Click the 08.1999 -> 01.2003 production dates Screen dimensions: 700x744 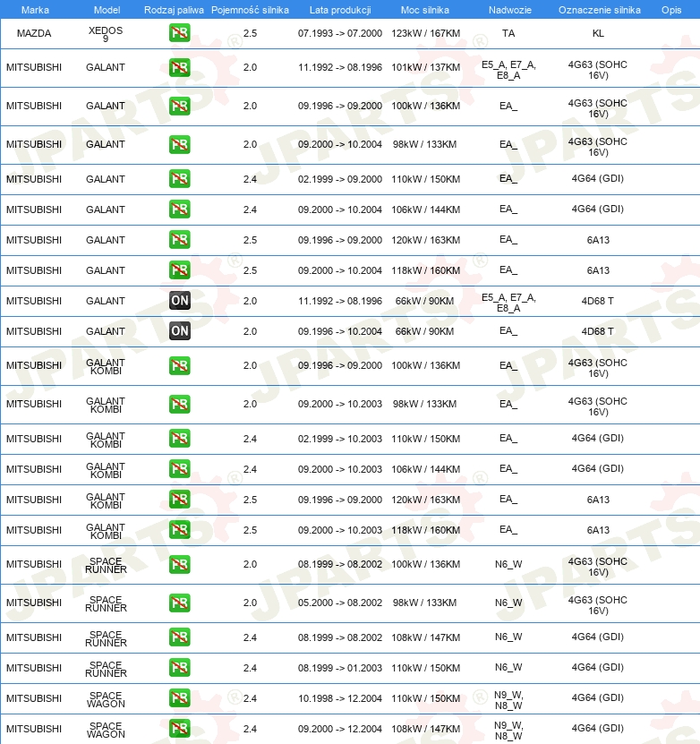coord(340,668)
